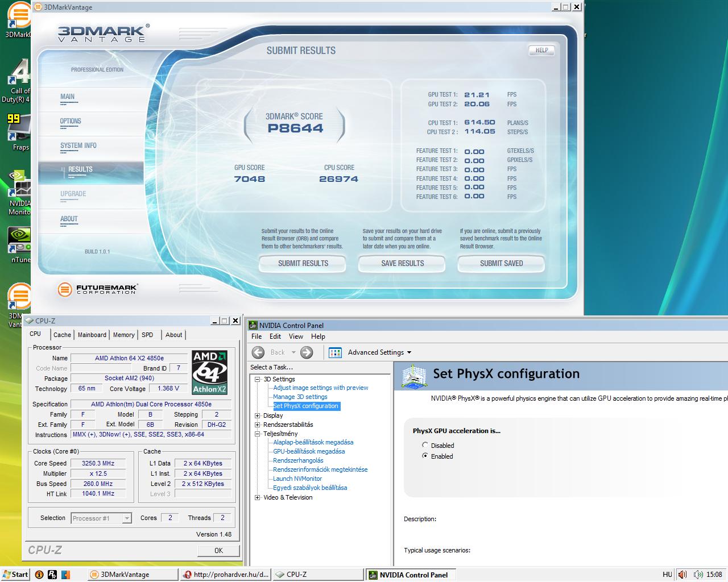
Task: Open the Help menu in NVIDIA Control Panel
Action: 318,336
